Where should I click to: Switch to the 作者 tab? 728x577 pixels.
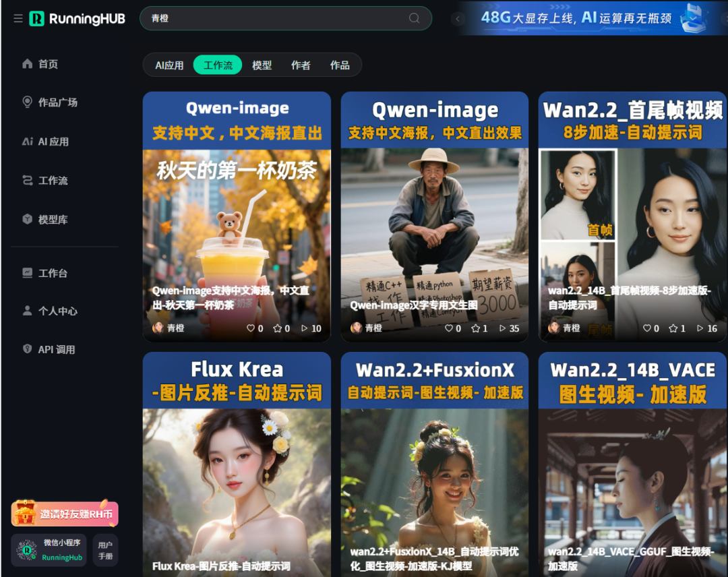[x=301, y=65]
